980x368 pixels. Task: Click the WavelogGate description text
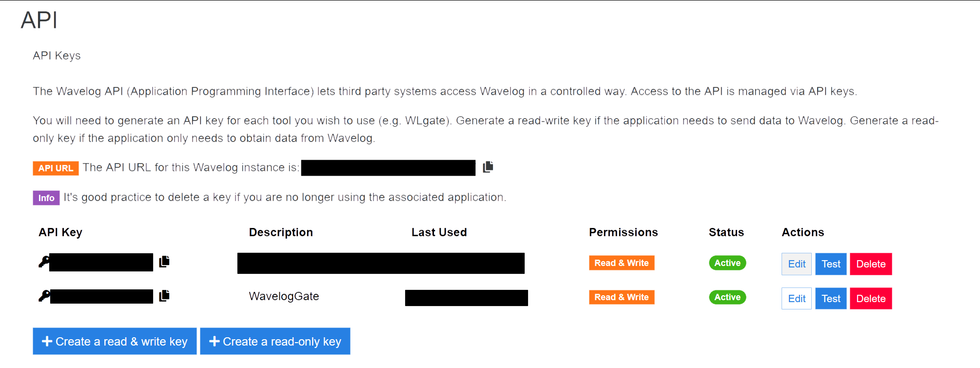pos(284,296)
